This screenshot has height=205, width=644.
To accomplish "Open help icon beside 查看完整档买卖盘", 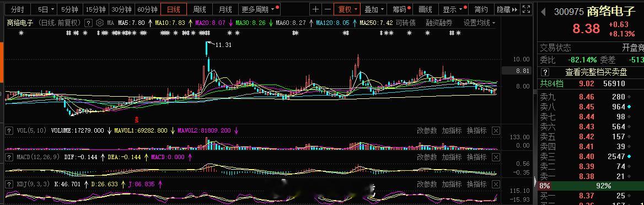I will tap(545, 72).
